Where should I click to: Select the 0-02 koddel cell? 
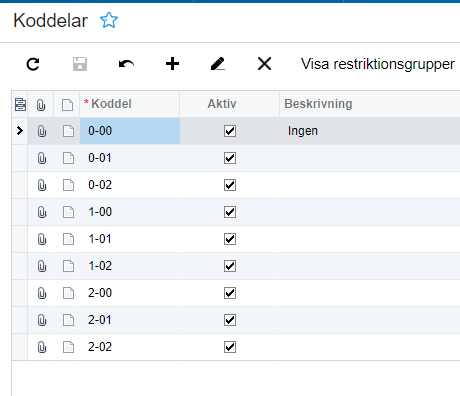(130, 185)
